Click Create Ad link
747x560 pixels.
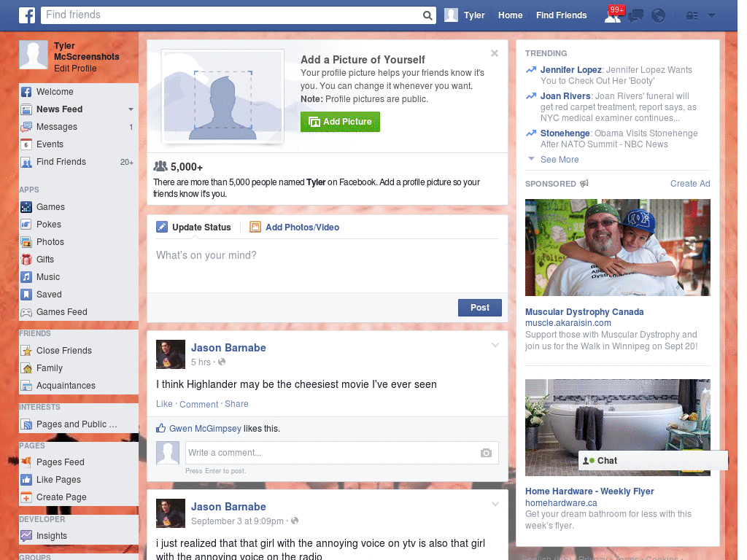click(690, 184)
